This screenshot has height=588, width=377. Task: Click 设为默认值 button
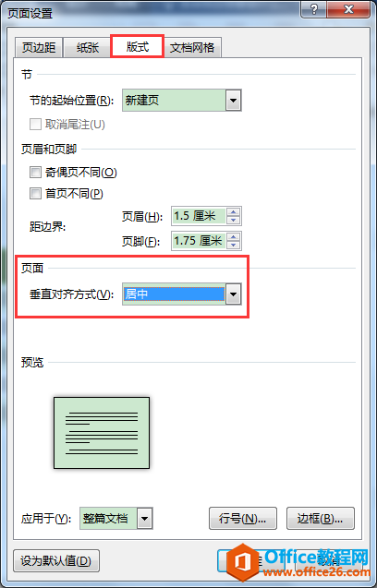pyautogui.click(x=56, y=560)
